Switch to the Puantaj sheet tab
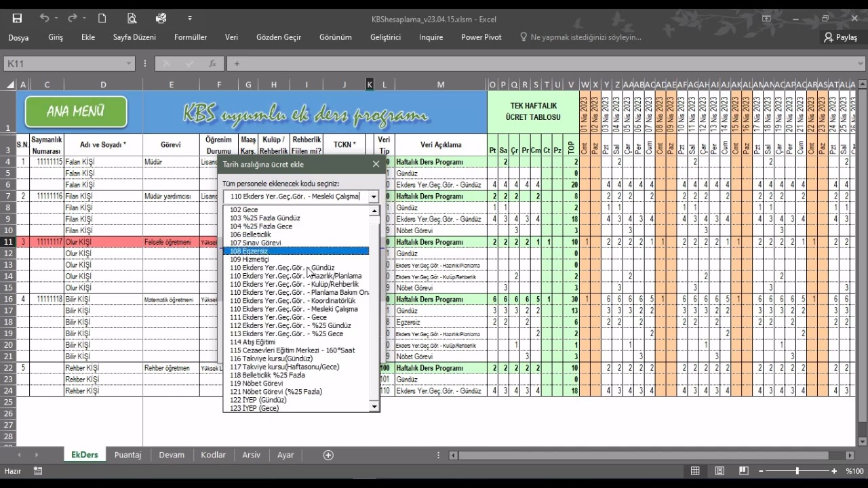This screenshot has height=488, width=868. pyautogui.click(x=127, y=455)
